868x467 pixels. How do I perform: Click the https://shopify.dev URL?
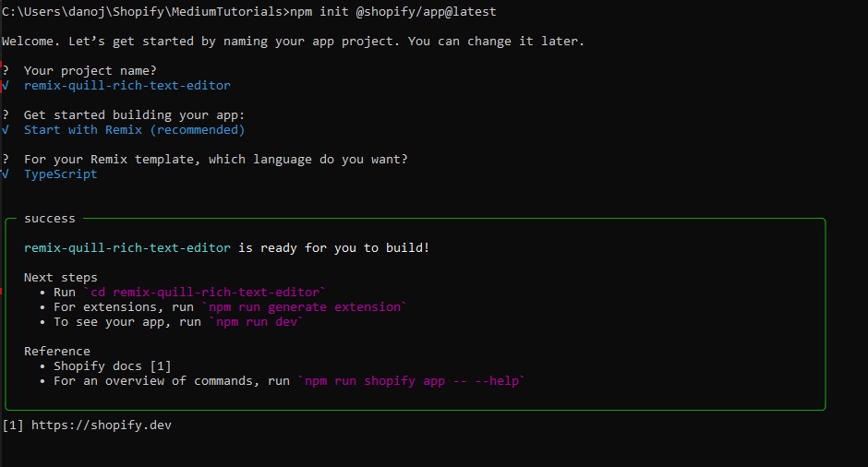coord(102,425)
